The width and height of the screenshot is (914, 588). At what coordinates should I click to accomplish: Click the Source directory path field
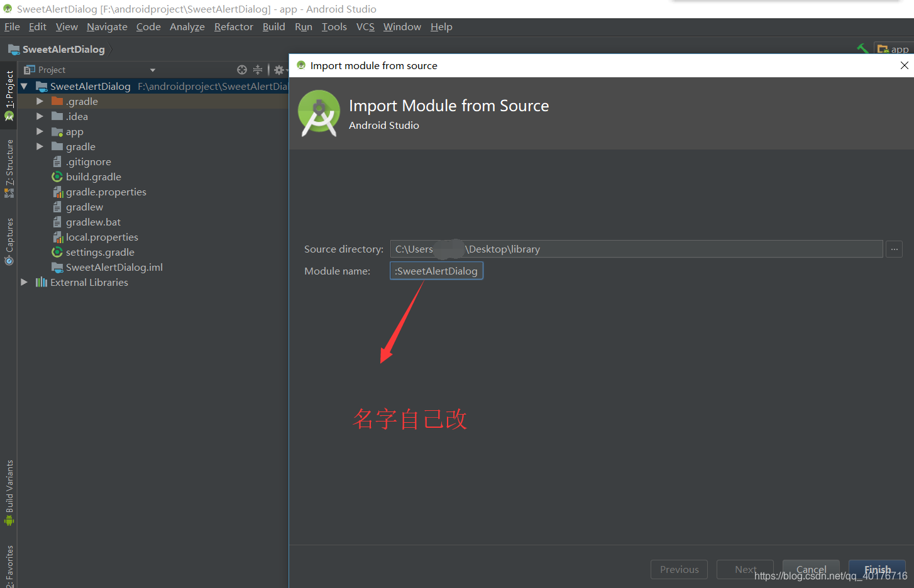tap(636, 249)
